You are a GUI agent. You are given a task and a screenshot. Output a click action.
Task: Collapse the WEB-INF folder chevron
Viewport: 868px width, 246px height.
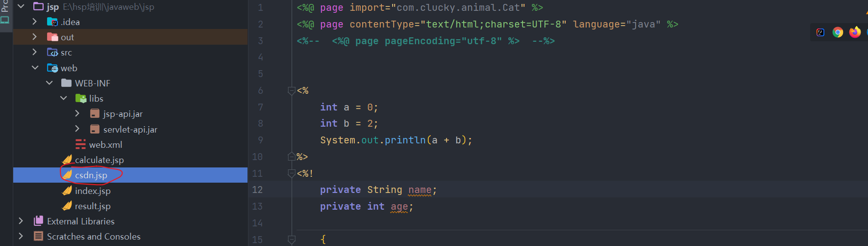pyautogui.click(x=49, y=83)
